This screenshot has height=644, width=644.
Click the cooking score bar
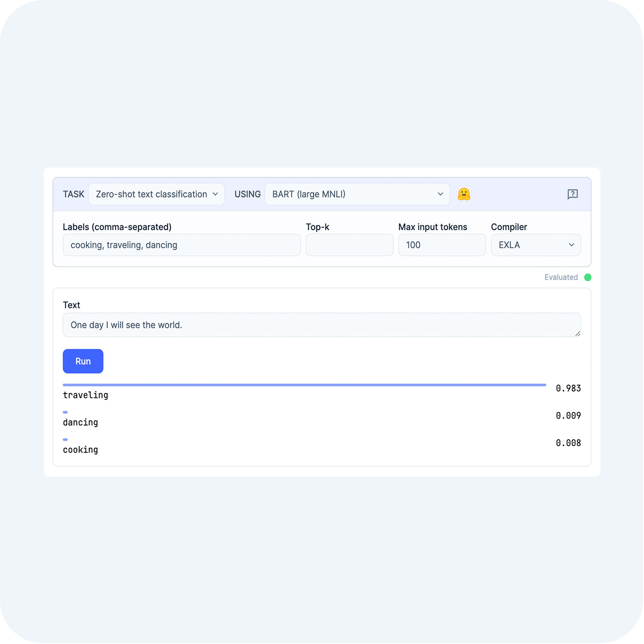point(65,440)
